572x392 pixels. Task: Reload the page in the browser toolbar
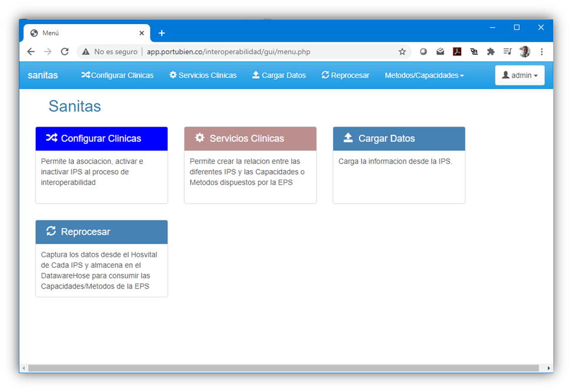[x=65, y=52]
